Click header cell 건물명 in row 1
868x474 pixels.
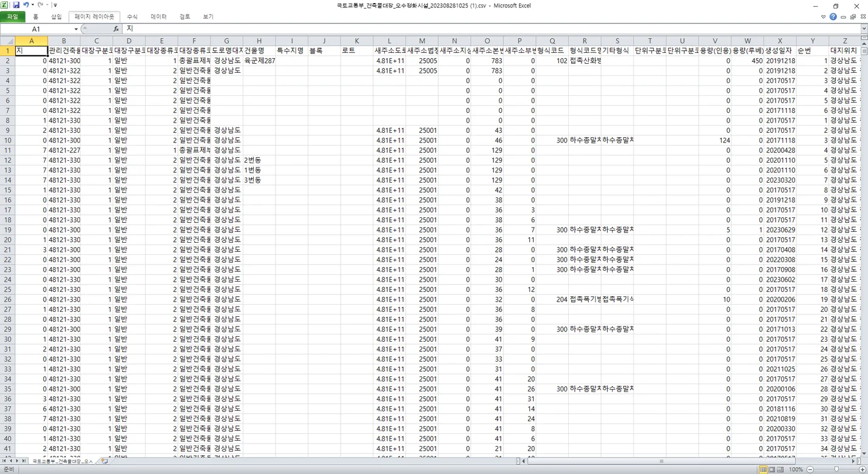coord(259,50)
